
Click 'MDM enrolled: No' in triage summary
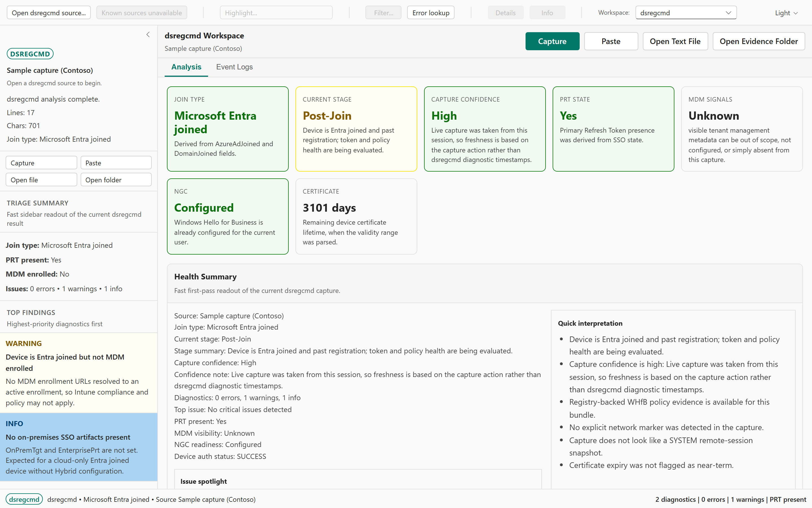(37, 274)
